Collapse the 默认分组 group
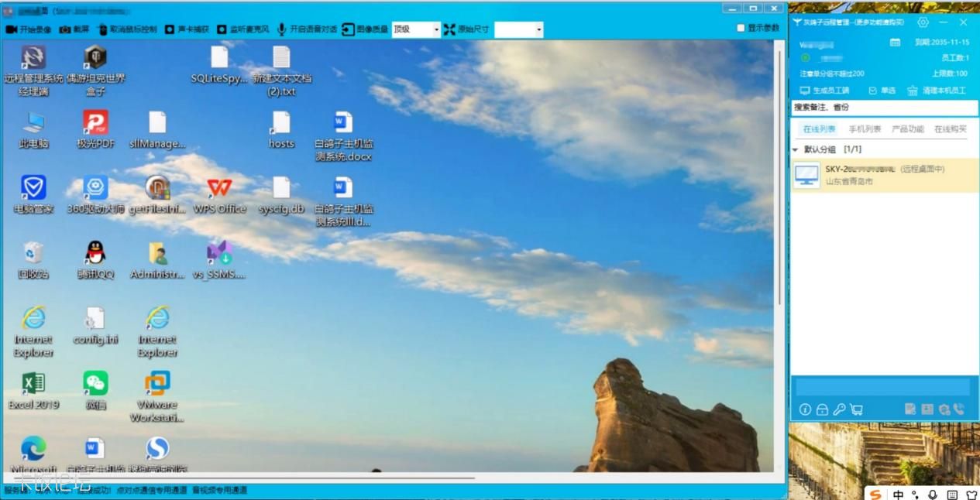 pyautogui.click(x=796, y=149)
